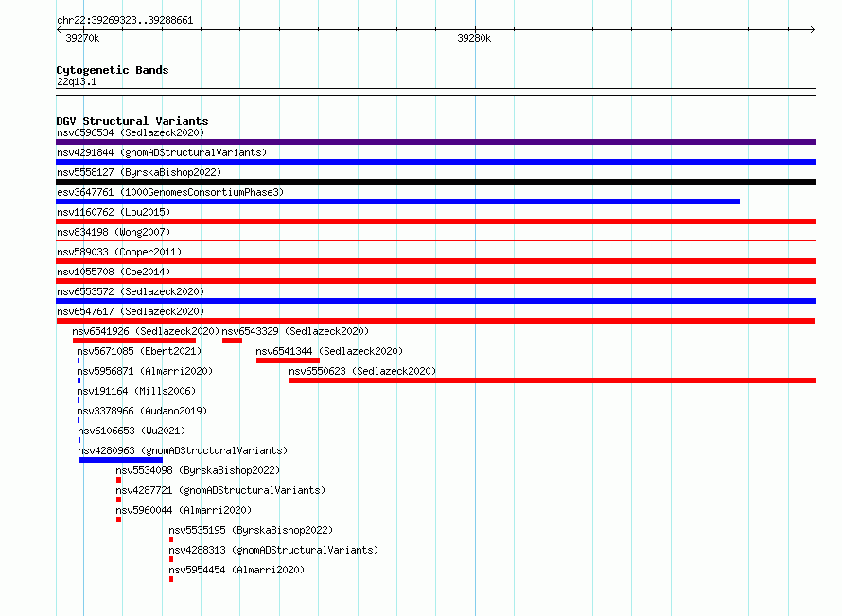Viewport: 842px width, 616px height.
Task: Click nsv5558127 (ByrskaBishop2022) label
Action: point(139,172)
